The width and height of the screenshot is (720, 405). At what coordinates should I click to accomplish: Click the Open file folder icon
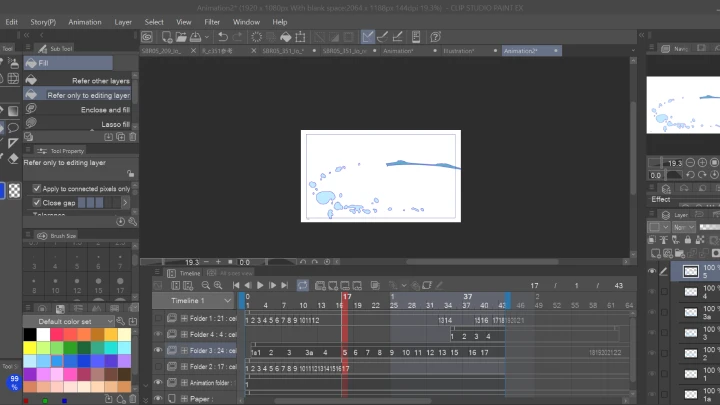click(x=181, y=37)
